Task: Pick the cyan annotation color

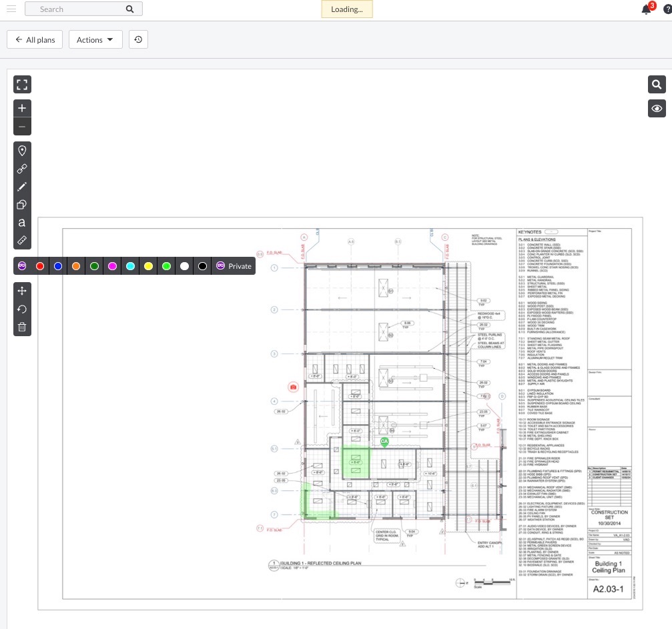Action: coord(130,266)
